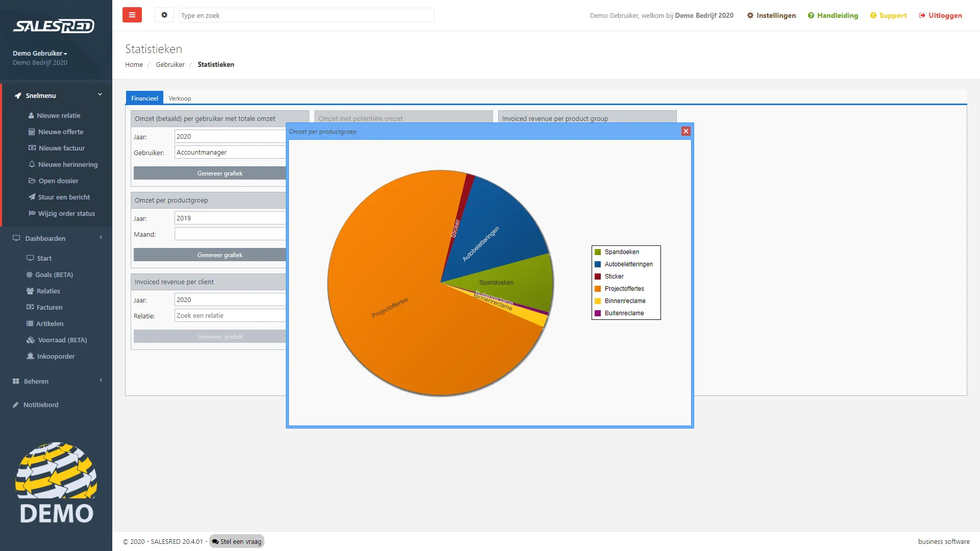Click the Goals (BETA) target icon

coord(30,274)
